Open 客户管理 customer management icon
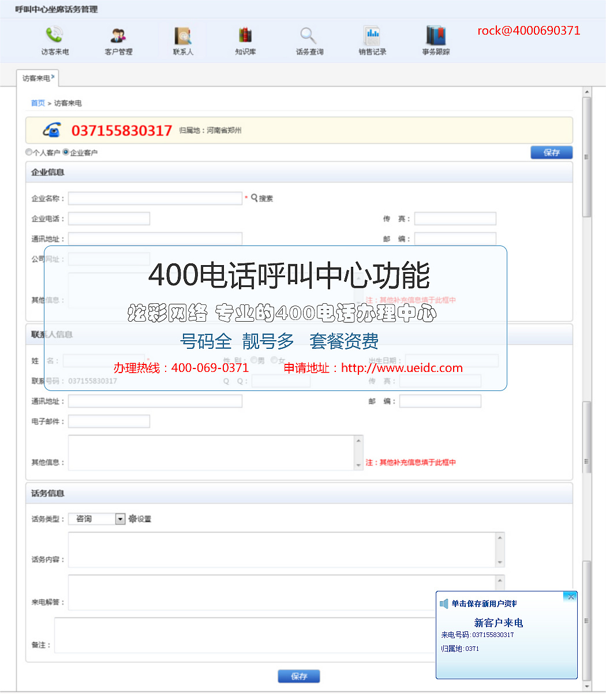The height and width of the screenshot is (700, 606). click(x=118, y=36)
